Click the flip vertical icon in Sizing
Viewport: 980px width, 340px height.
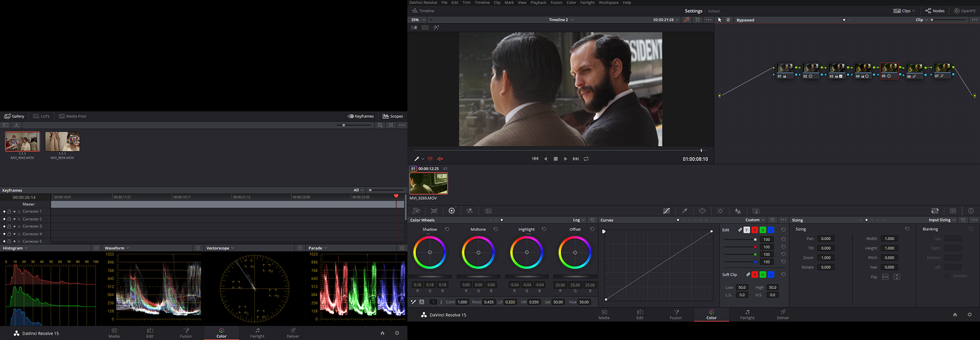tap(897, 277)
